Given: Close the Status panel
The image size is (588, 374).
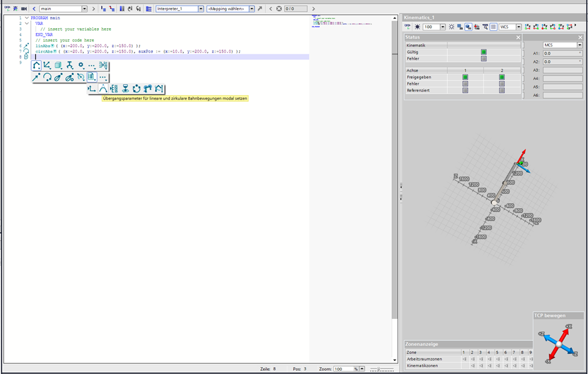Looking at the screenshot, I should click(x=518, y=38).
